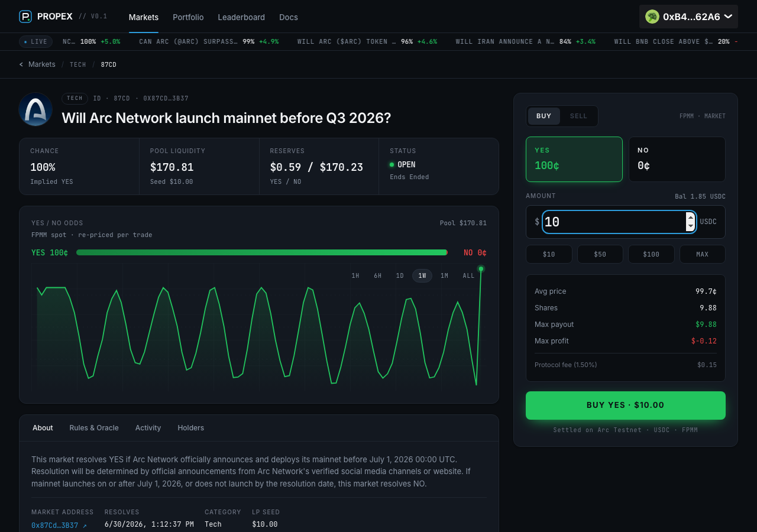Select the NO 0¢ outcome card
The width and height of the screenshot is (757, 532).
pyautogui.click(x=677, y=159)
